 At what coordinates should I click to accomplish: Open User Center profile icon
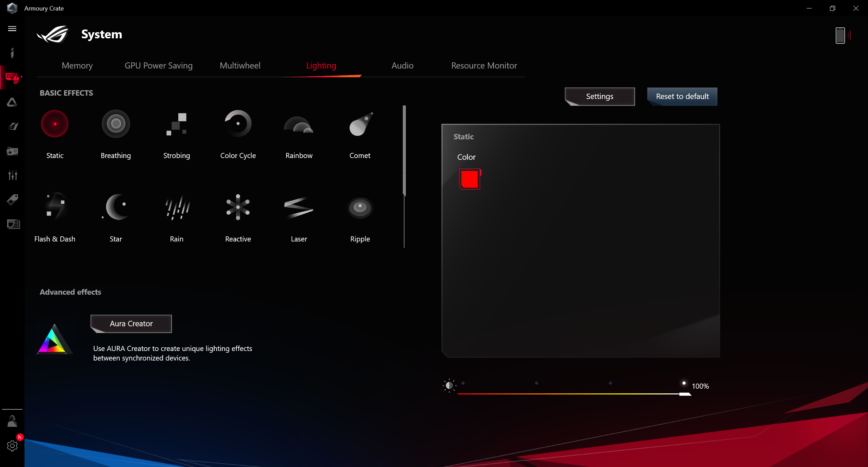(12, 421)
